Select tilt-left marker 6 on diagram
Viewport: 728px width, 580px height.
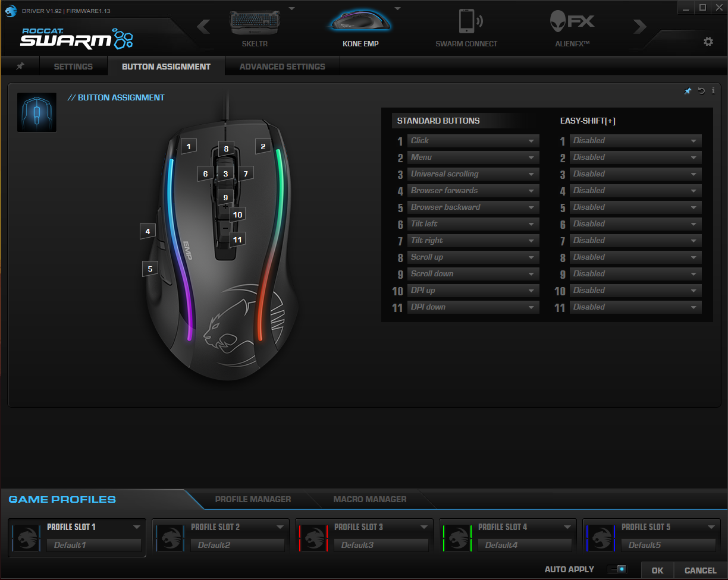click(205, 174)
